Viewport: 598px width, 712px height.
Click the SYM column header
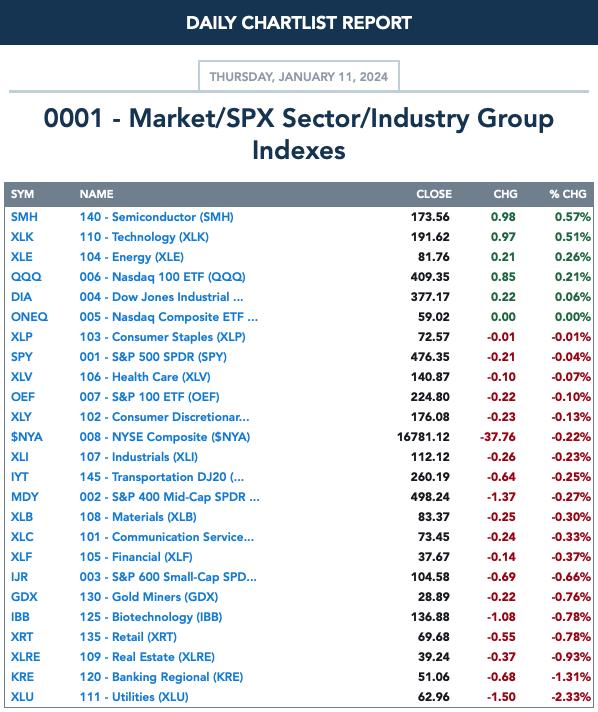tap(22, 194)
